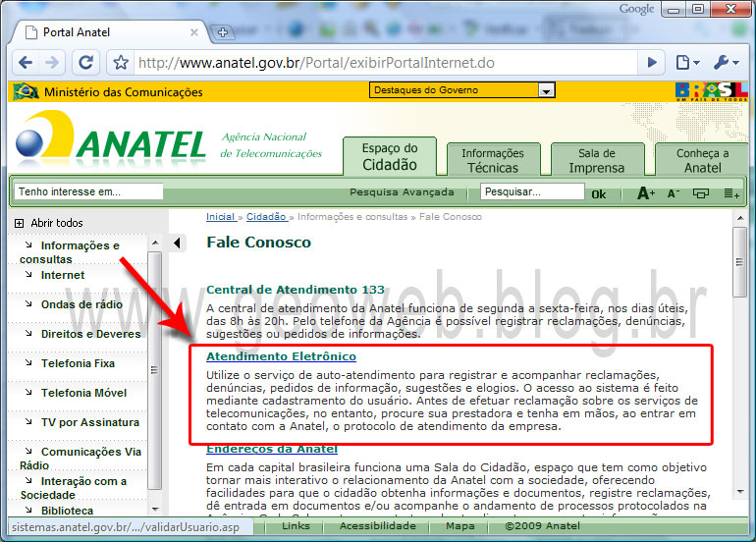Expand Informações e consultas in sidebar
This screenshot has height=542, width=756.
[70, 252]
